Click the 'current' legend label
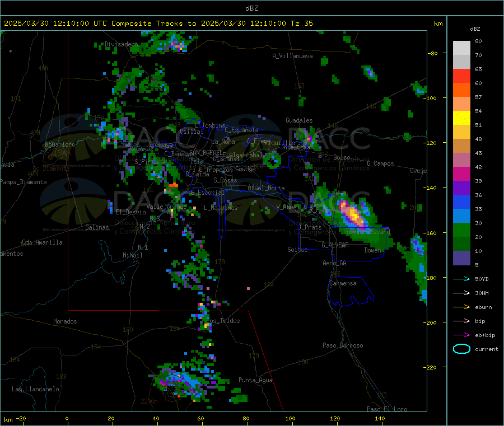 click(x=487, y=349)
